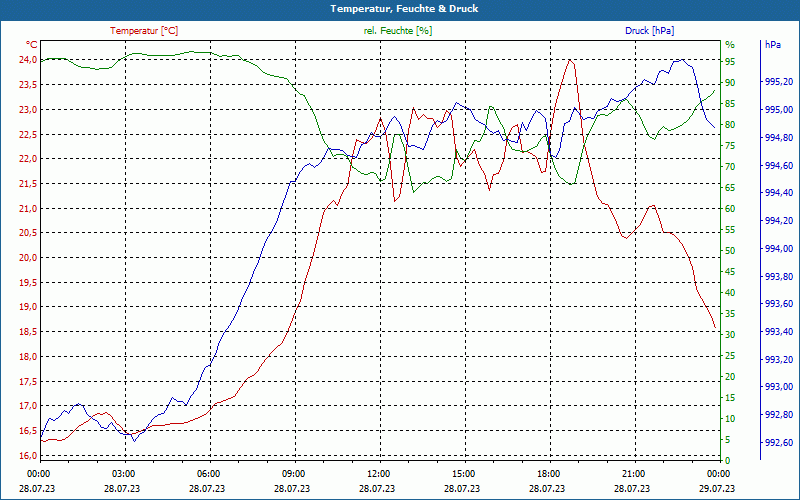Click the '29.07.23' date label
This screenshot has width=800, height=500.
click(717, 489)
